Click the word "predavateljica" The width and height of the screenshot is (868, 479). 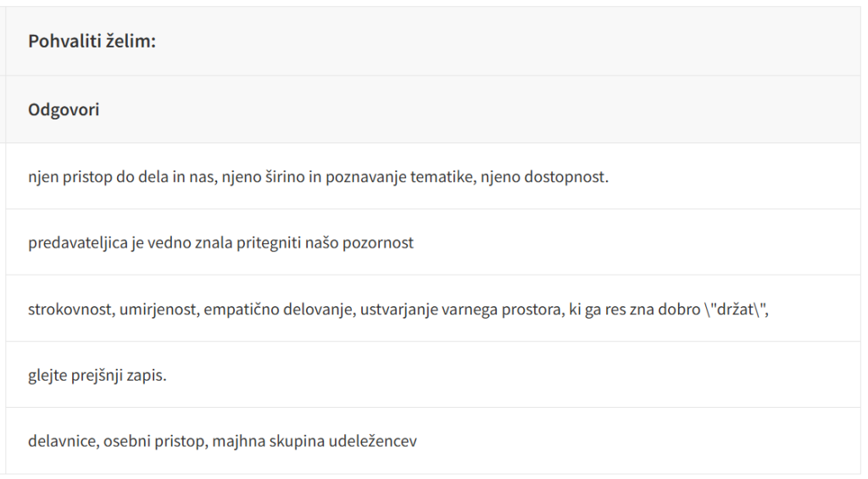[x=75, y=243]
